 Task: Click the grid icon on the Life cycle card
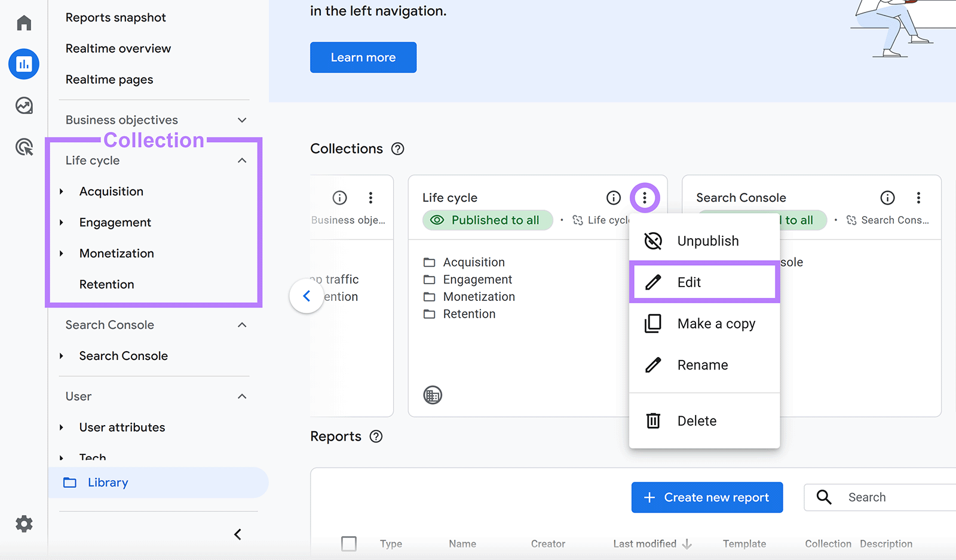tap(433, 395)
